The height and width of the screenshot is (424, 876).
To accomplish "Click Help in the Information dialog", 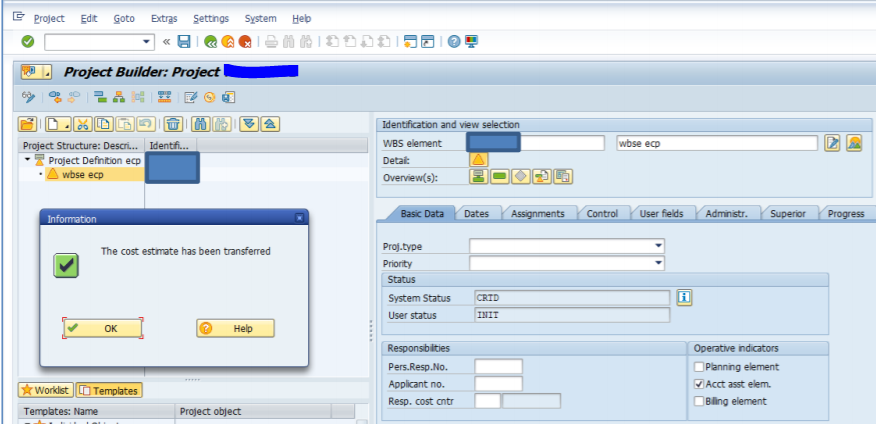I will pos(235,328).
